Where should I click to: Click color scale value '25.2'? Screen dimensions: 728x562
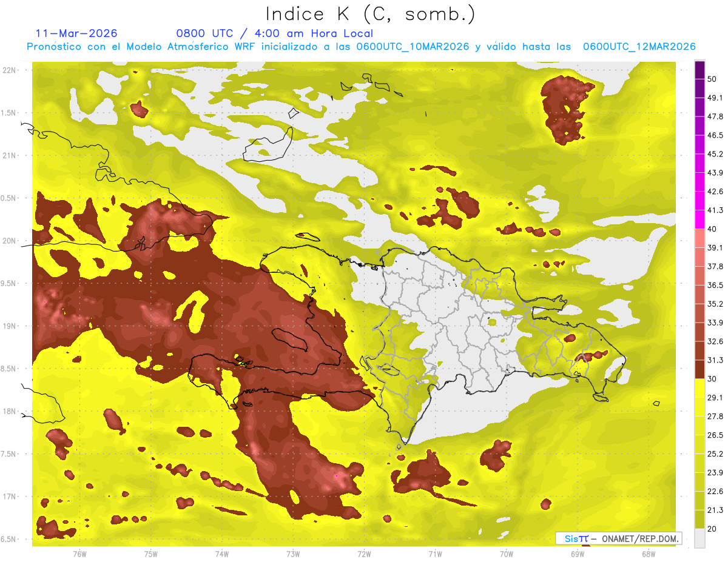[715, 454]
